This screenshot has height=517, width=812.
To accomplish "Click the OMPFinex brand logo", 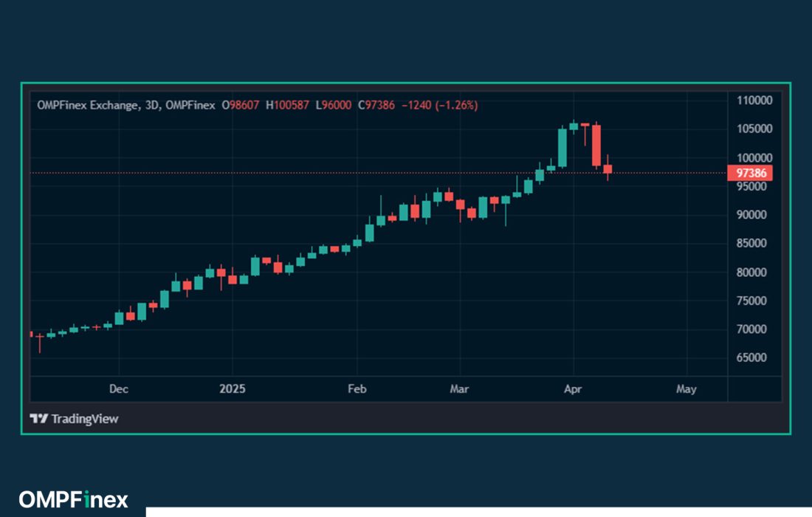I will [73, 499].
